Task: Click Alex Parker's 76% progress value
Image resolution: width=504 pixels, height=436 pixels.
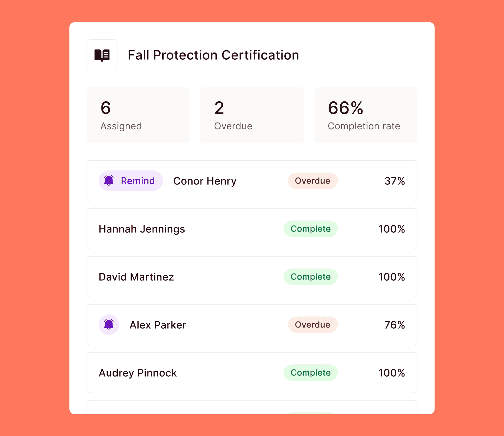Action: (x=394, y=325)
